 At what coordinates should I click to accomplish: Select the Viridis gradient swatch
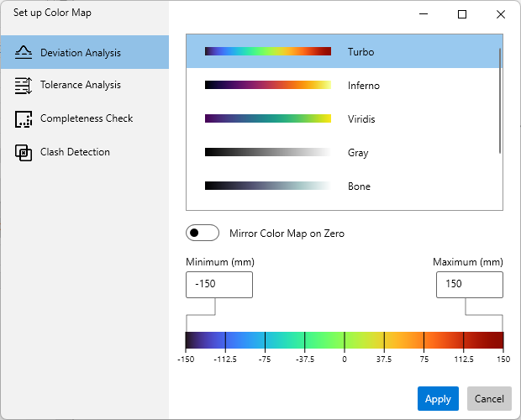pyautogui.click(x=268, y=118)
